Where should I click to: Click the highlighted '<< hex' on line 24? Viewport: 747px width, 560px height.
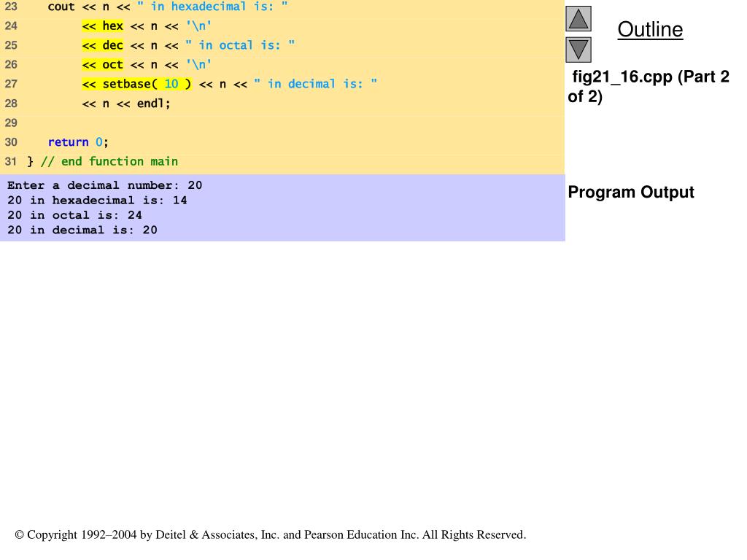[102, 26]
